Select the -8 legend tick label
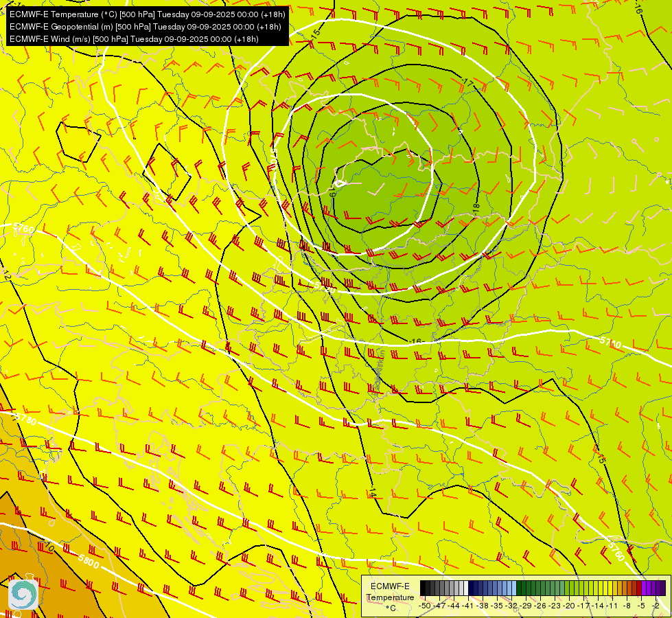Viewport: 672px width, 618px height. (627, 606)
